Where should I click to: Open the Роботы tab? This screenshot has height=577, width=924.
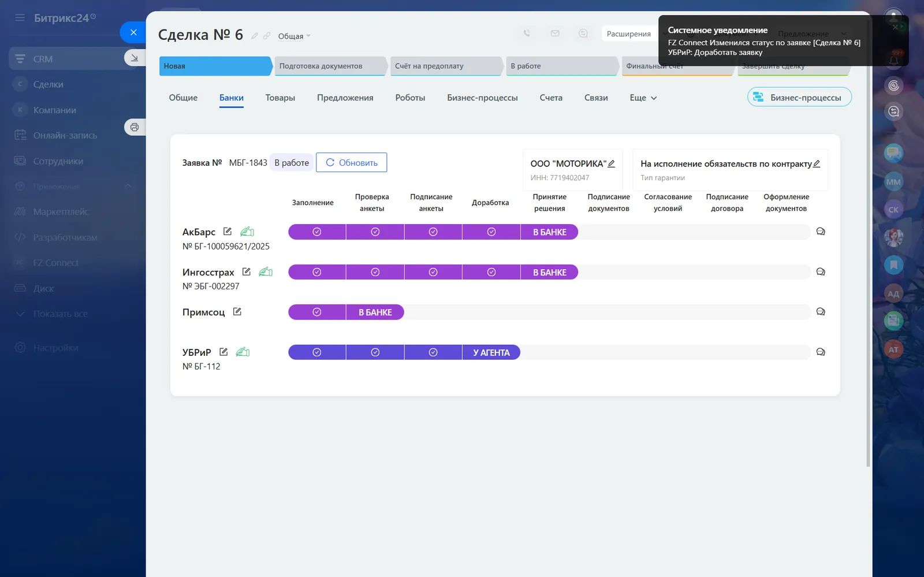410,98
